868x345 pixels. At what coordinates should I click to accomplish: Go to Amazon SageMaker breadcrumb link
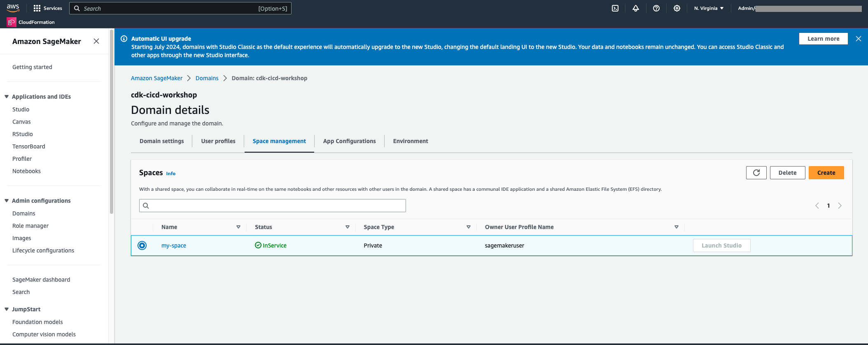pos(156,78)
